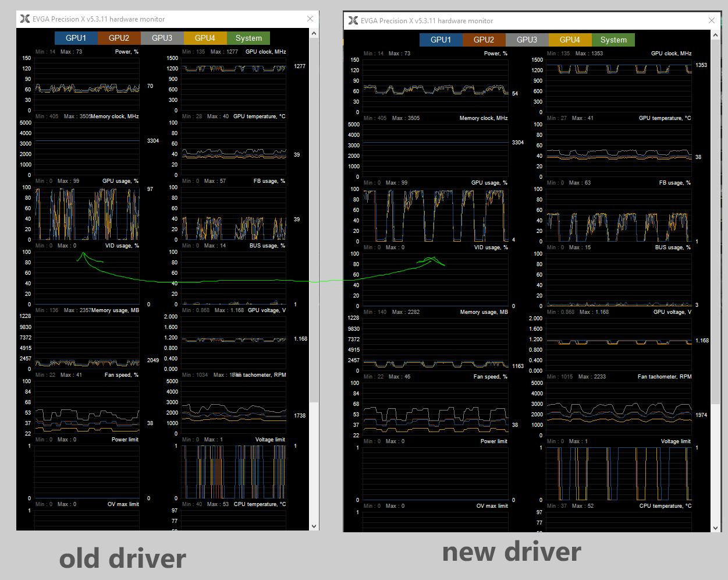Click scroll down arrow in new driver window
The height and width of the screenshot is (580, 728).
pos(716,528)
